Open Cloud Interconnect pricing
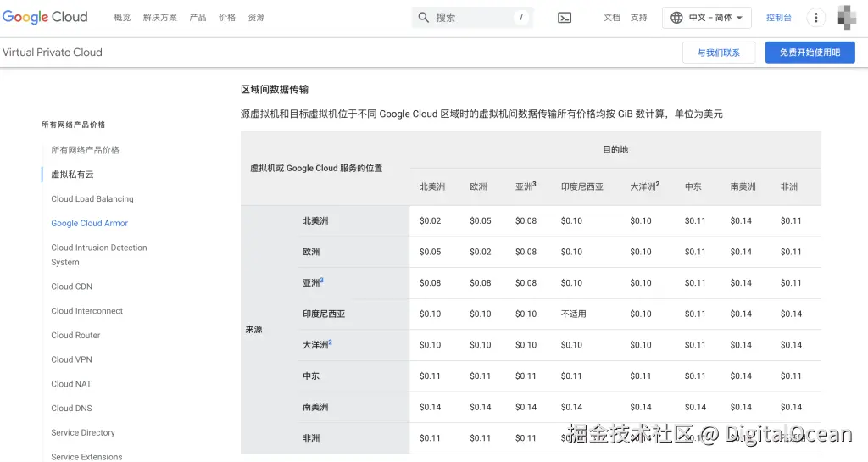Screen dimensions: 868x462 pos(87,310)
